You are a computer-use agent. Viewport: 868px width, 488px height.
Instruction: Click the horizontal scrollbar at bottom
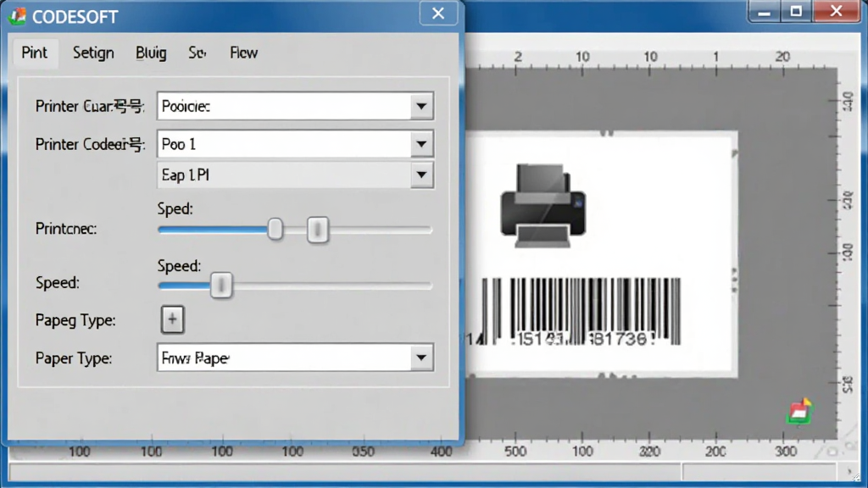[346, 472]
